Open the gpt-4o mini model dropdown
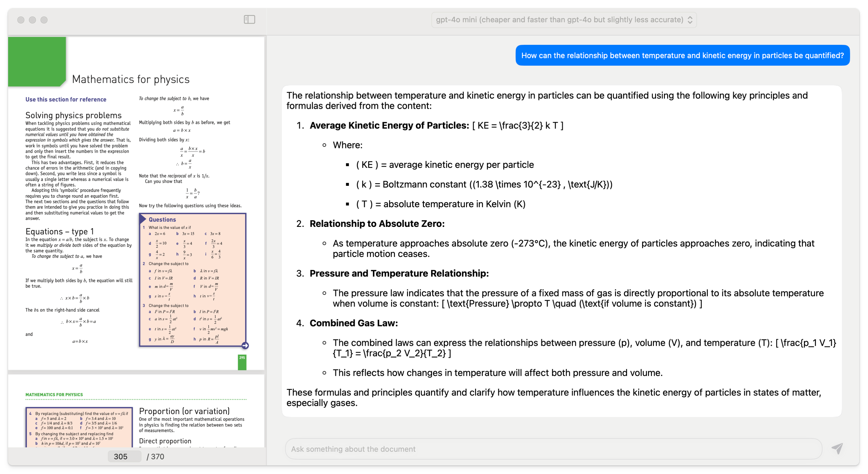The image size is (868, 474). point(559,20)
